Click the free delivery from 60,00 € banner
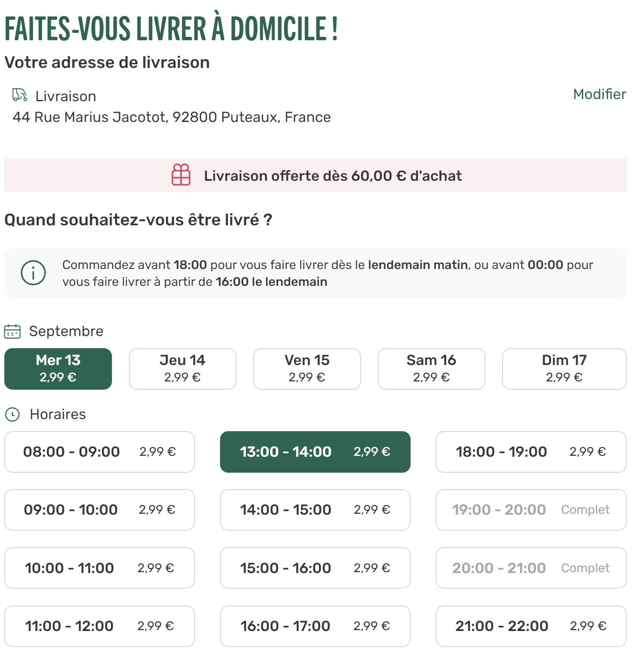This screenshot has height=663, width=644. click(x=316, y=175)
